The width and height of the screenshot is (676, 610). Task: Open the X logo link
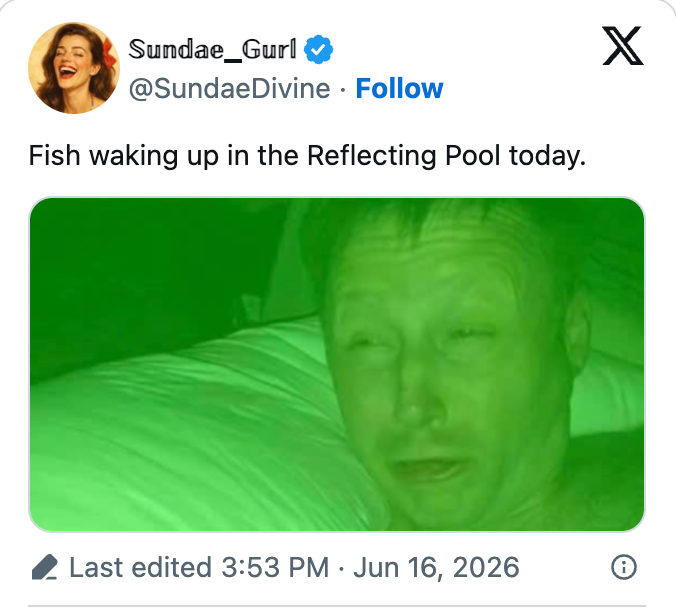623,46
